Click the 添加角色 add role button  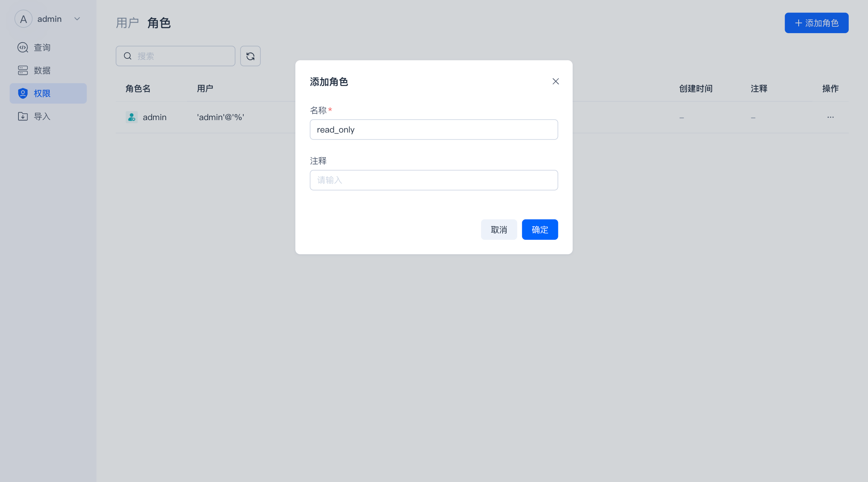coord(816,23)
